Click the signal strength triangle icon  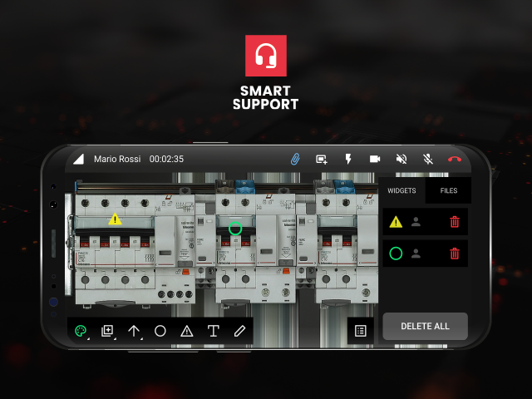[78, 159]
